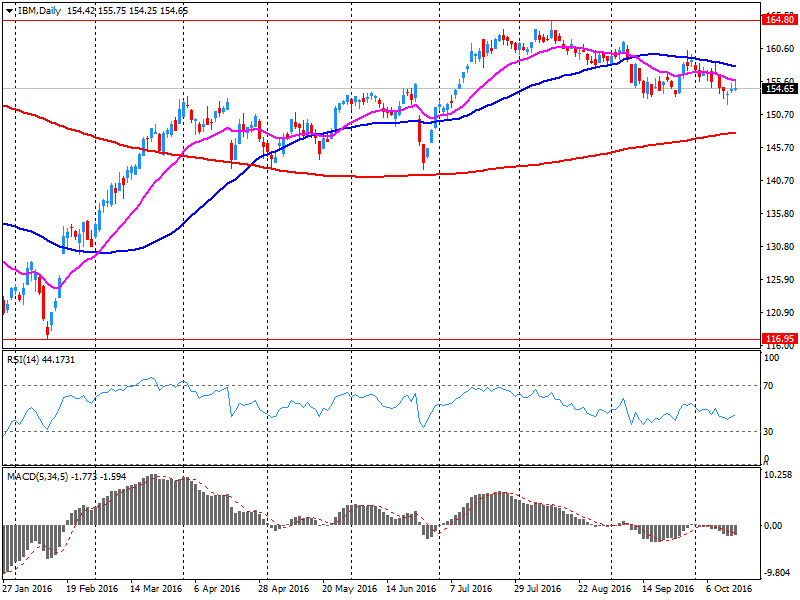Click the 19 Feb 2016 date label

click(92, 588)
